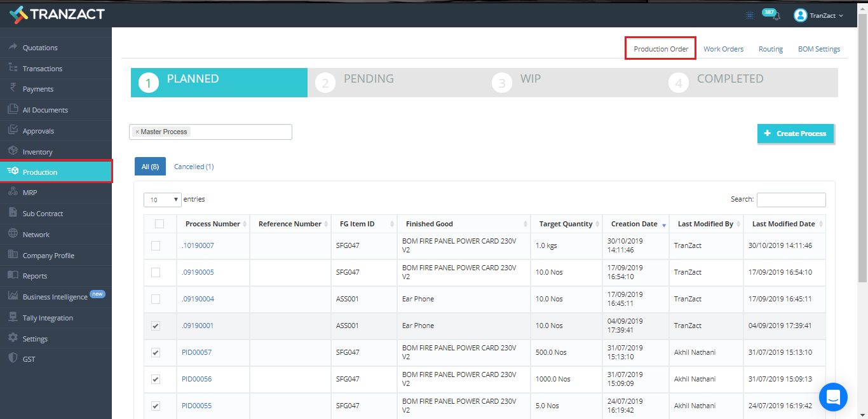868x419 pixels.
Task: Sort by Finished Good column
Action: coord(463,224)
